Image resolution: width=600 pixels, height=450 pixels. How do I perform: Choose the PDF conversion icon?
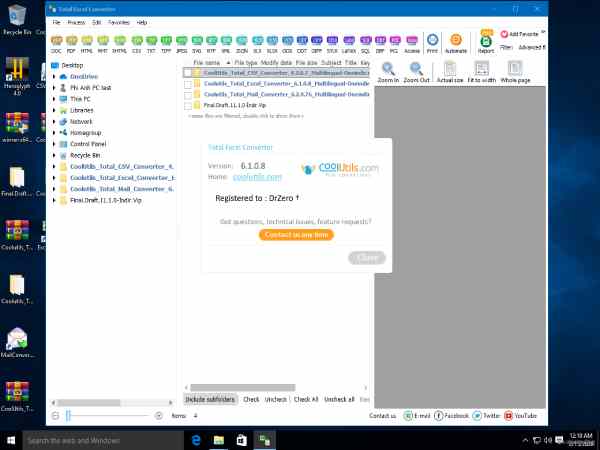click(71, 44)
